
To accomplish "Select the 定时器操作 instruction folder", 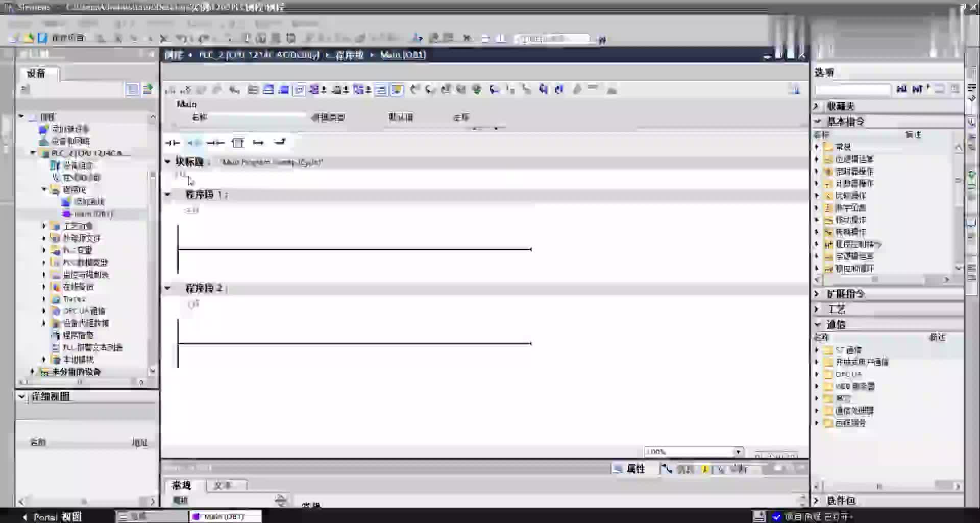I will 854,171.
